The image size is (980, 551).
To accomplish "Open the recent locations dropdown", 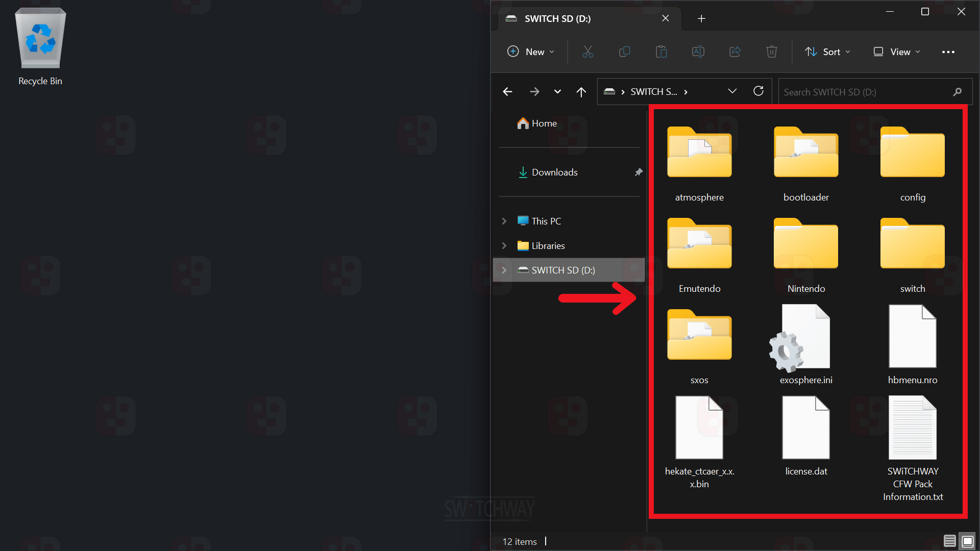I will 557,92.
